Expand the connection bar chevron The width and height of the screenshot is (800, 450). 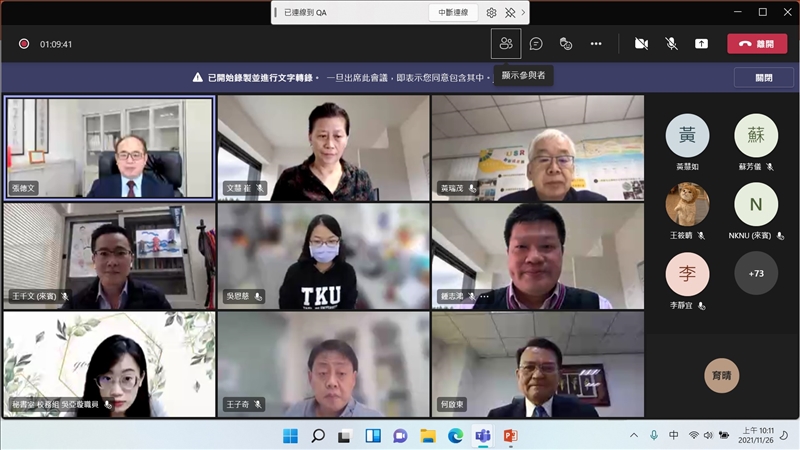tap(523, 12)
